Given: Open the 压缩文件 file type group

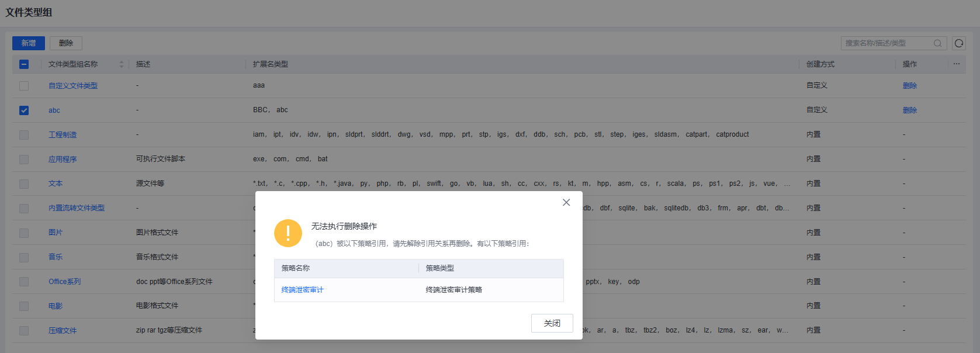Looking at the screenshot, I should pos(63,331).
